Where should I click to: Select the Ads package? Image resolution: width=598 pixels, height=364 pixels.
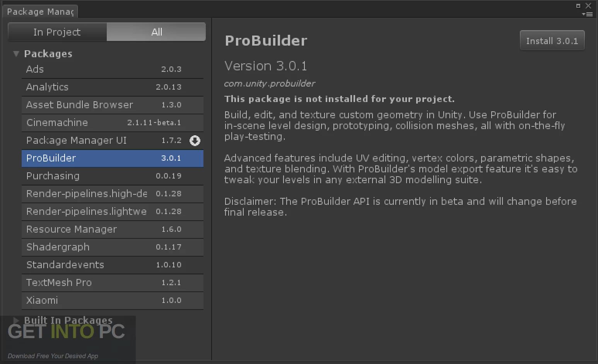click(x=112, y=70)
